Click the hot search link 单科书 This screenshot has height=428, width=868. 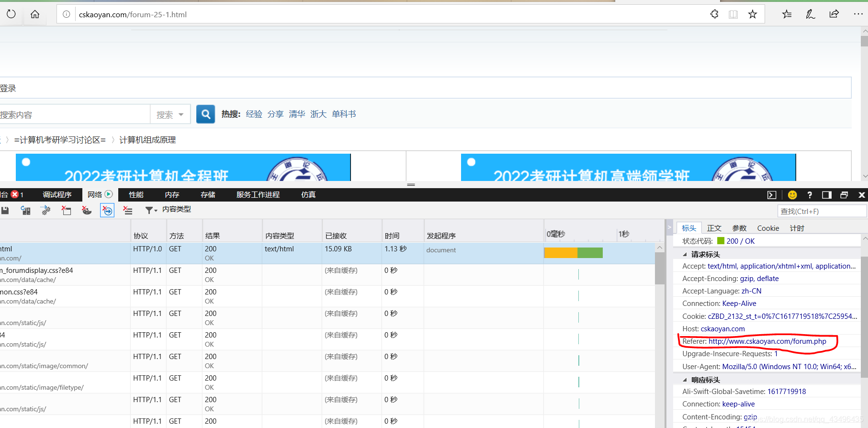coord(344,114)
